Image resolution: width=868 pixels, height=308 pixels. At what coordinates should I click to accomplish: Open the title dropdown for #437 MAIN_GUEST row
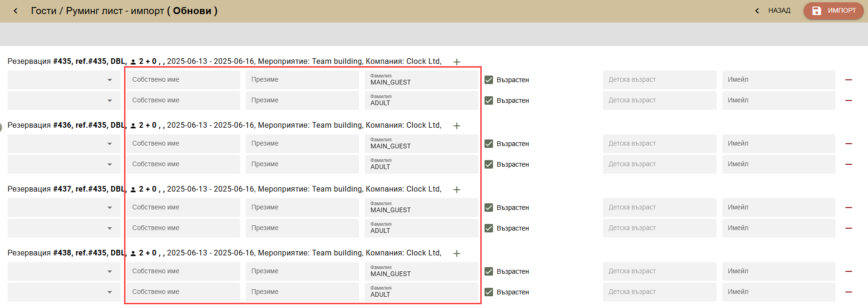pyautogui.click(x=64, y=208)
